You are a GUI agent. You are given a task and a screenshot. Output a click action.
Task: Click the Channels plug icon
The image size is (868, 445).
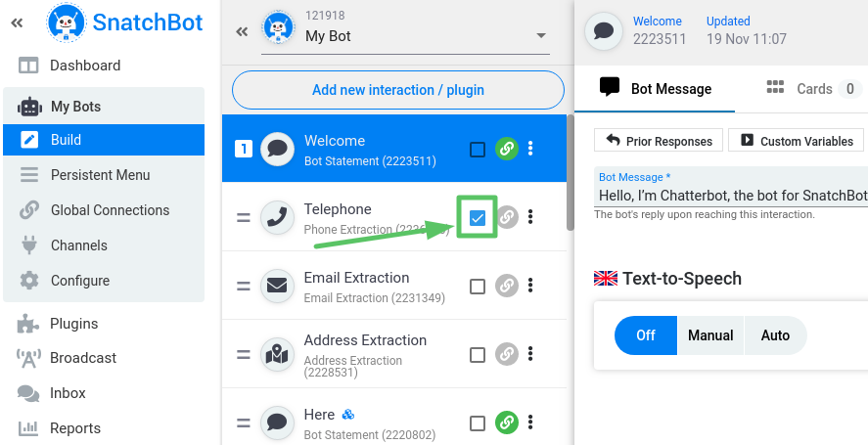(29, 245)
